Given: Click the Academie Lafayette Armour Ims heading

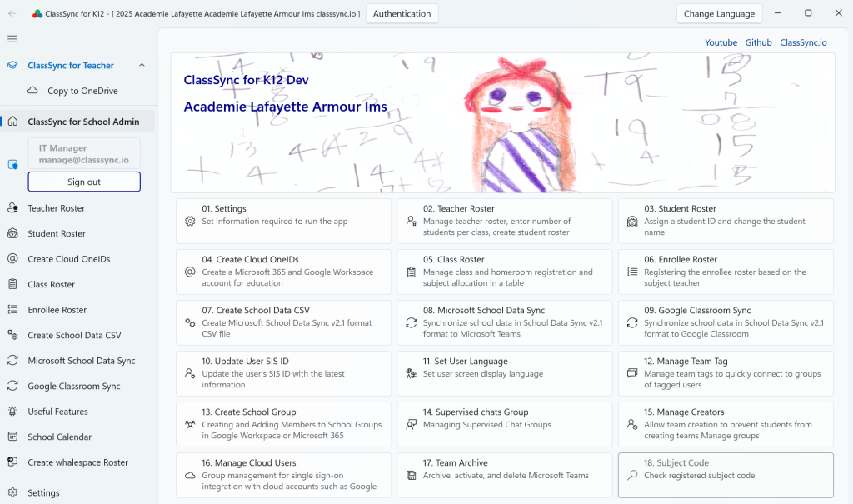Looking at the screenshot, I should point(285,107).
